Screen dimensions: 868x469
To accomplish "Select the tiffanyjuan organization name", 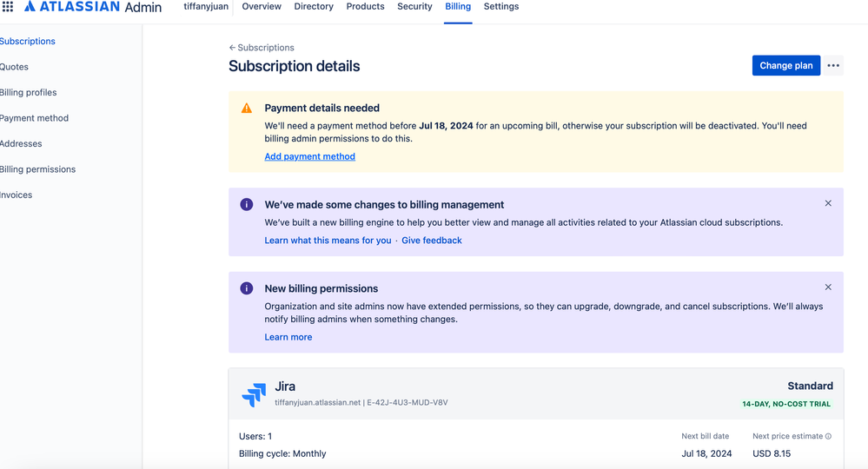I will tap(206, 7).
